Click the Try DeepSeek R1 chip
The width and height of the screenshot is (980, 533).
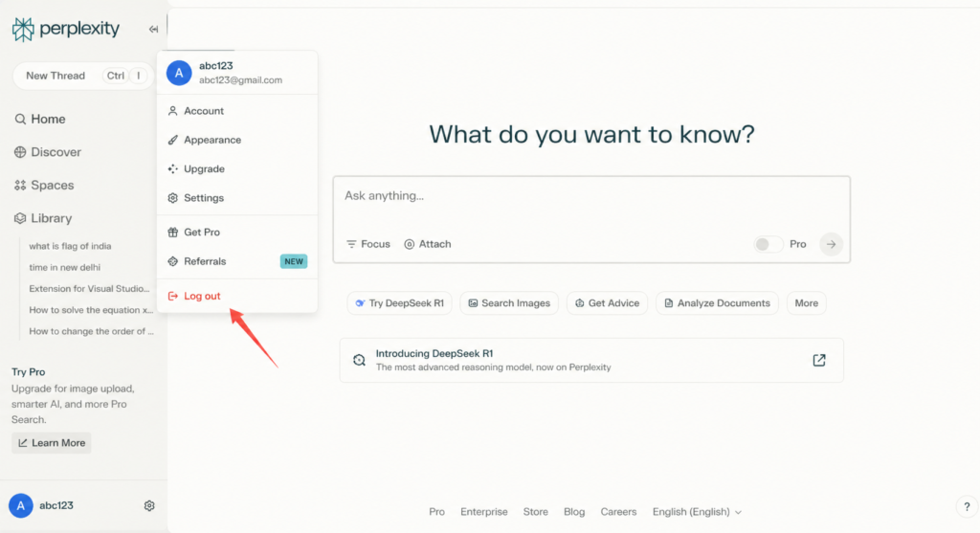click(399, 303)
